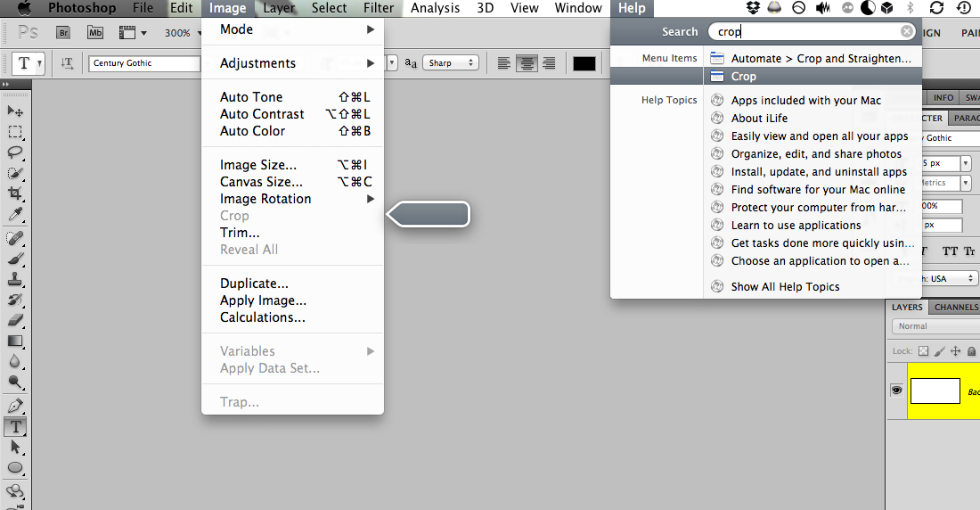
Task: Open Mini Bridge with Mb icon
Action: (x=95, y=32)
